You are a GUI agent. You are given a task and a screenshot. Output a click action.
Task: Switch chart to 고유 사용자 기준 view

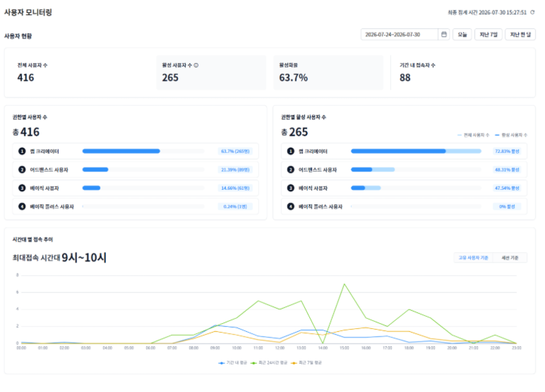click(x=473, y=258)
